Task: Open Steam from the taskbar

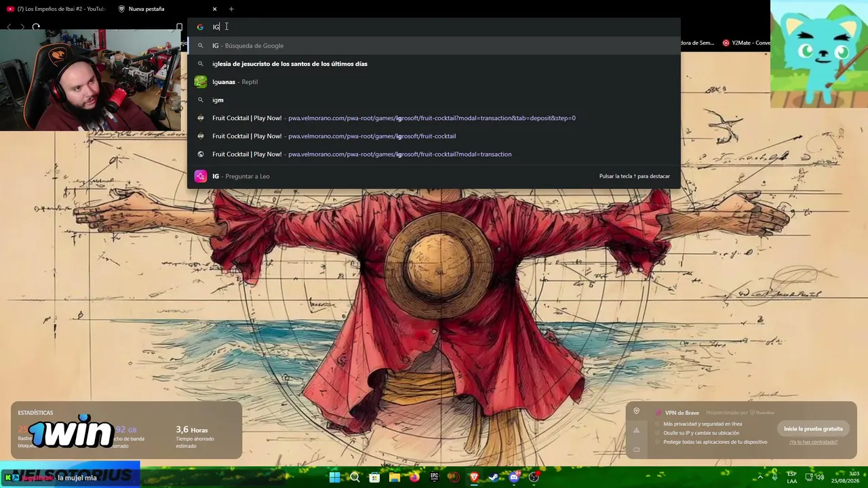Action: (494, 477)
